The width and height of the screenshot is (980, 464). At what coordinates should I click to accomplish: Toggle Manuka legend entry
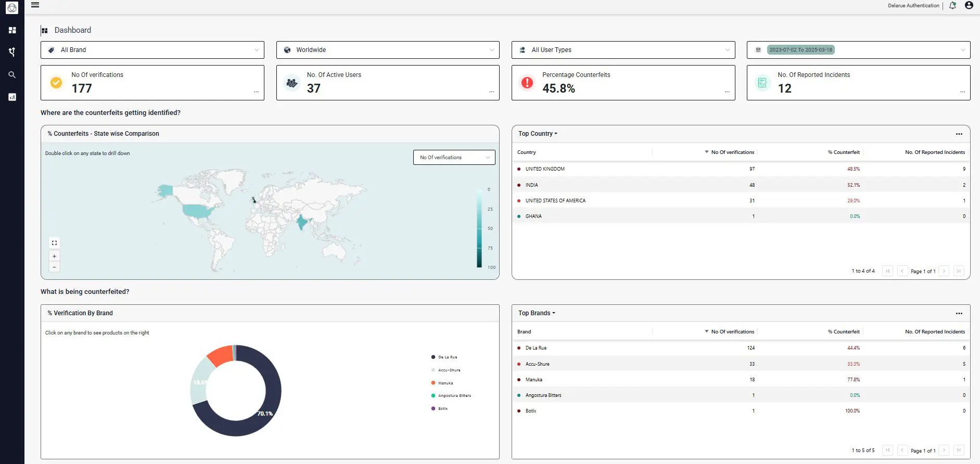pyautogui.click(x=442, y=383)
